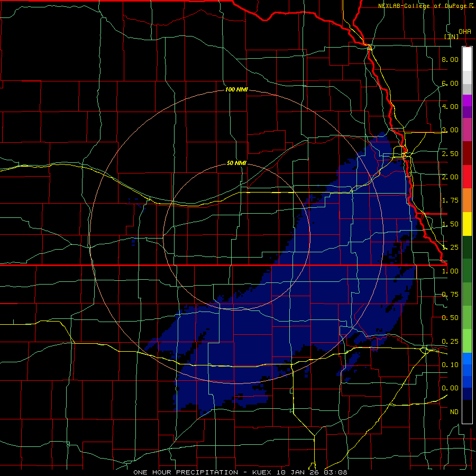Select the navy swatch above ND

coord(467,394)
